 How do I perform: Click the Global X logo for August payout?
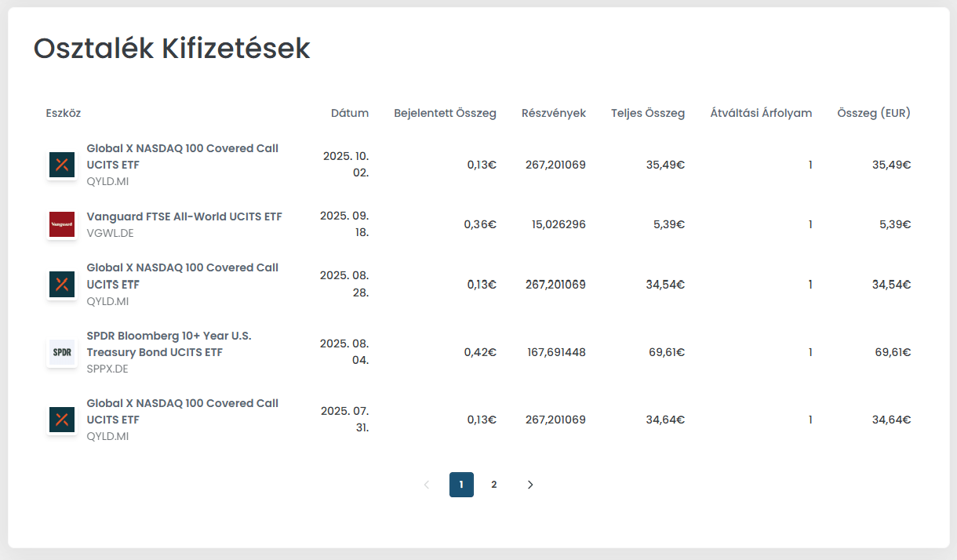coord(62,284)
